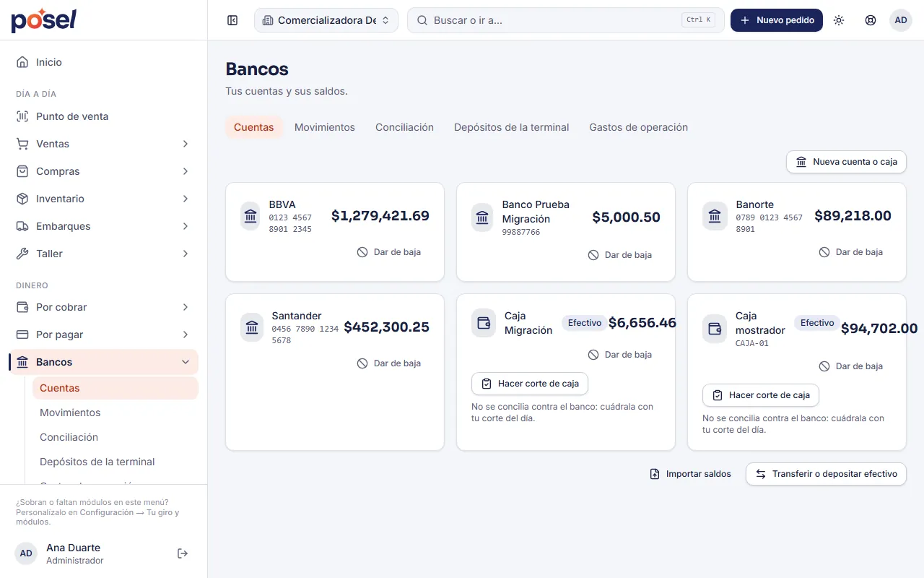The image size is (924, 578).
Task: Click Hacer corte de caja for Caja mostrador
Action: tap(761, 395)
